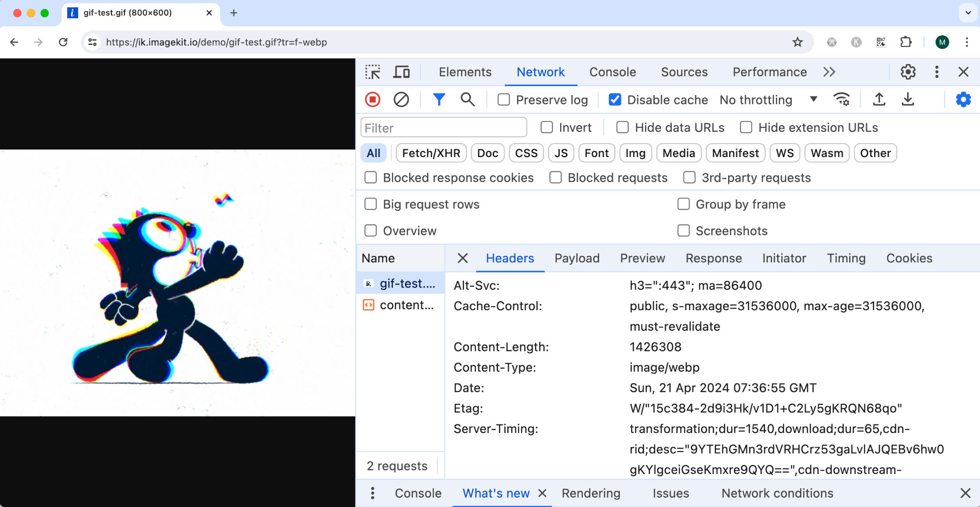Screen dimensions: 980x507
Task: Open the No throttling dropdown
Action: (x=768, y=100)
